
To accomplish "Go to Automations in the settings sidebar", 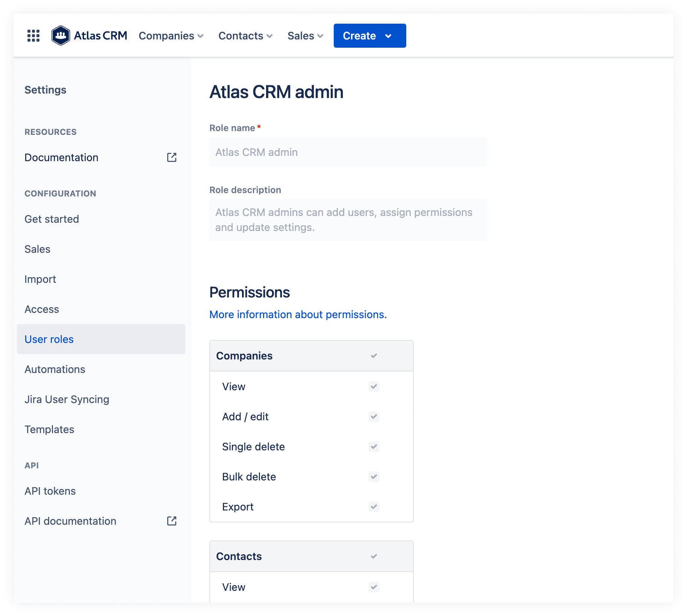I will point(55,369).
